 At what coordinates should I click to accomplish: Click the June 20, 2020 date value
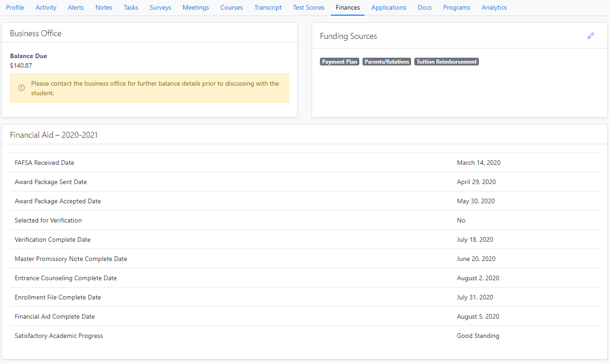pyautogui.click(x=476, y=259)
